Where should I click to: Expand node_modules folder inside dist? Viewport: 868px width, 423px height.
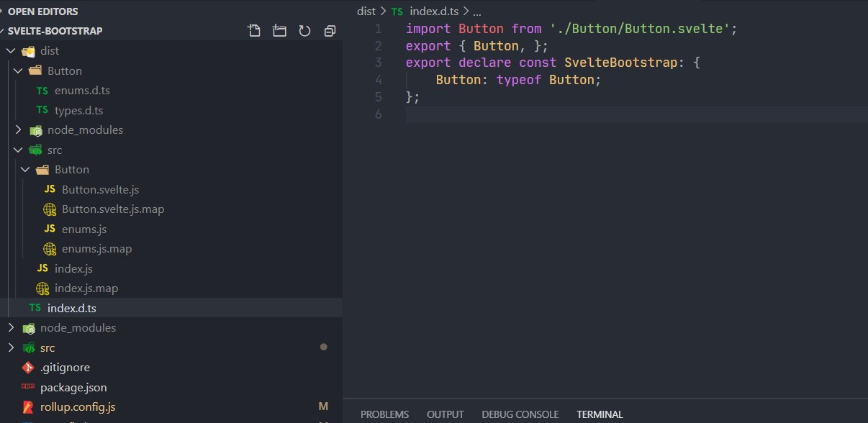18,130
